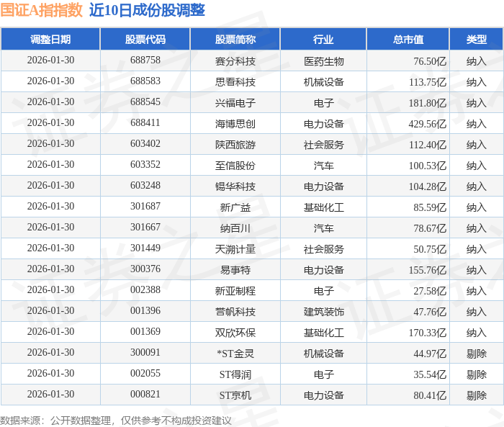Viewport: 504px width, 427px height.
Task: Click market value 85.59亿
Action: (x=430, y=207)
